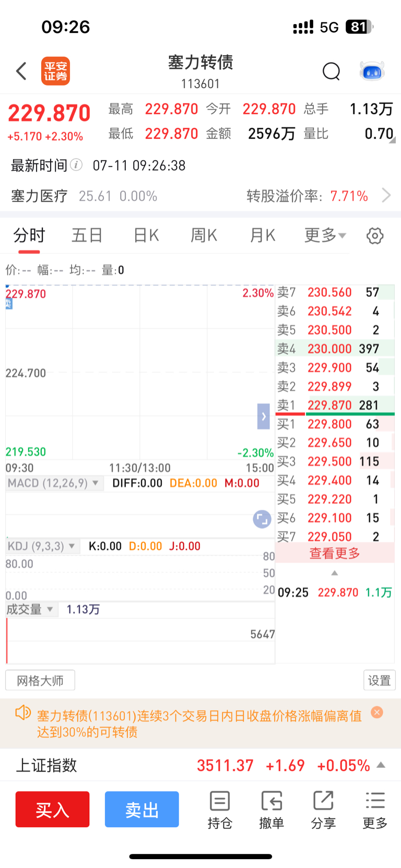This screenshot has width=401, height=868.
Task: Tap the back arrow icon
Action: (x=21, y=71)
